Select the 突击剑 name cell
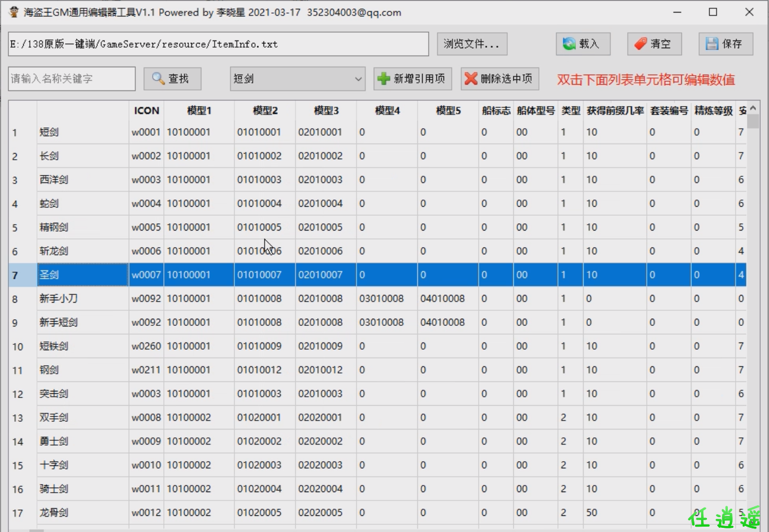Screen dimensions: 769x532 [x=83, y=394]
